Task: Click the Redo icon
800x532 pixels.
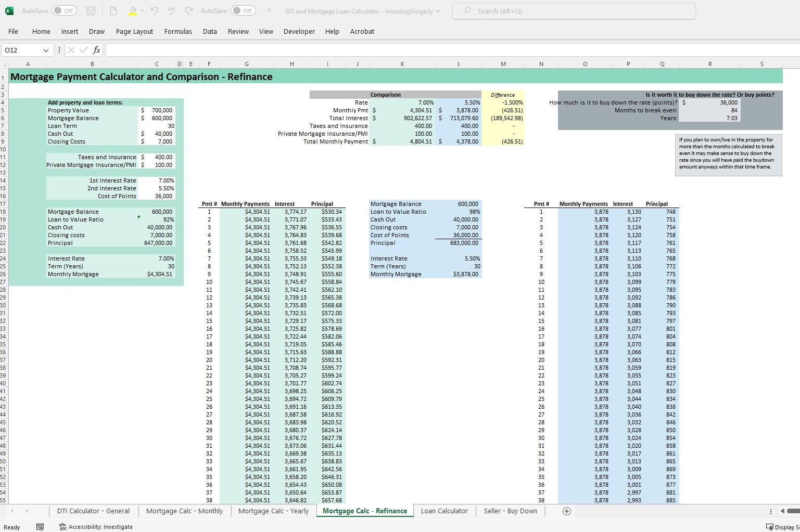Action: 188,10
